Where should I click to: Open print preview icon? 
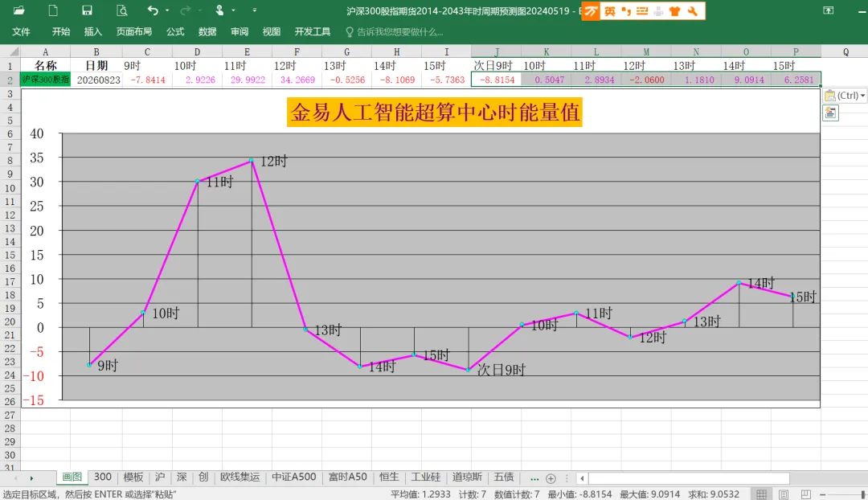point(122,10)
